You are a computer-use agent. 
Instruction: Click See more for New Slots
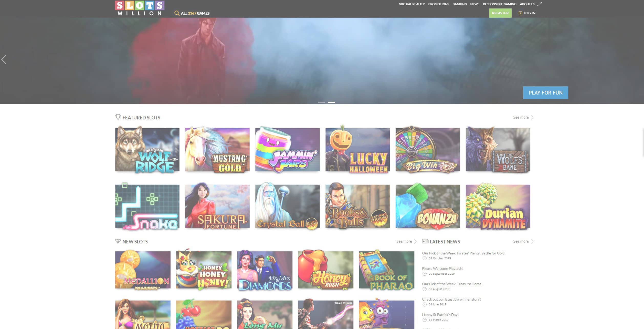404,241
